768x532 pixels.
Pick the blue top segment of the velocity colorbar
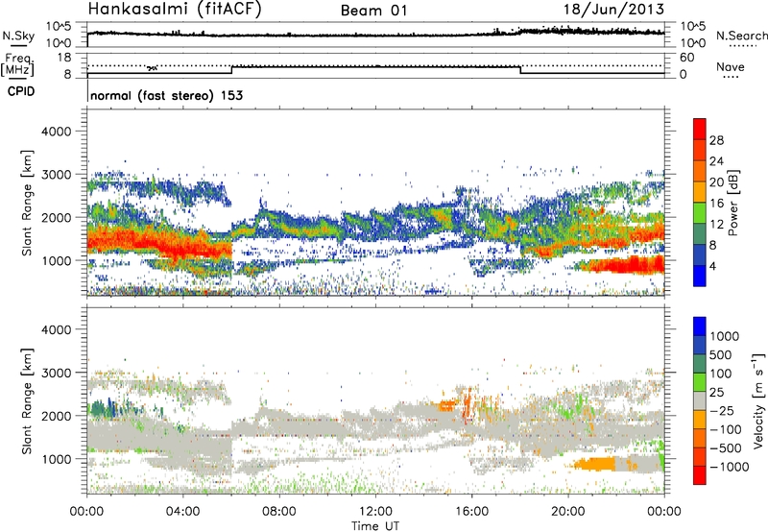pos(700,326)
